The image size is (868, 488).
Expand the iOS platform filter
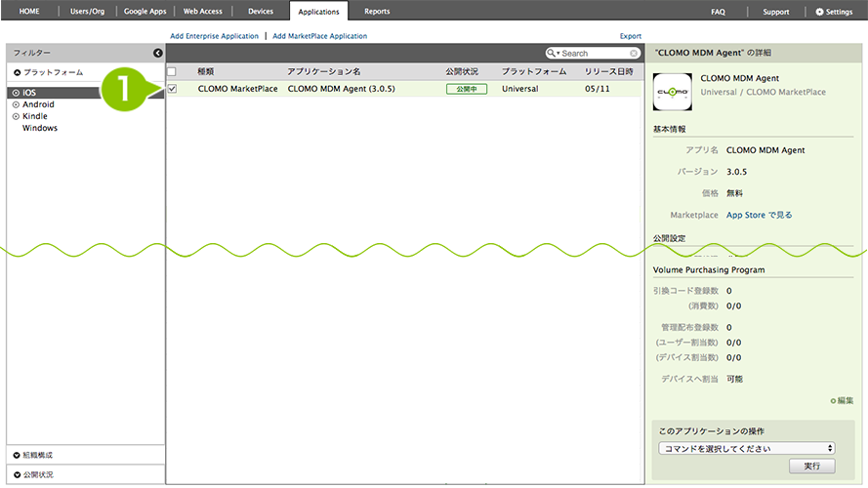click(16, 93)
